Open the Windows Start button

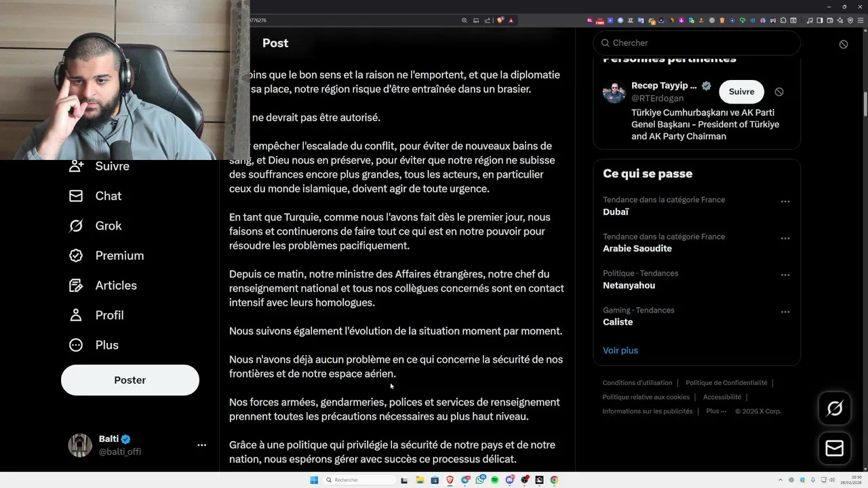point(314,480)
